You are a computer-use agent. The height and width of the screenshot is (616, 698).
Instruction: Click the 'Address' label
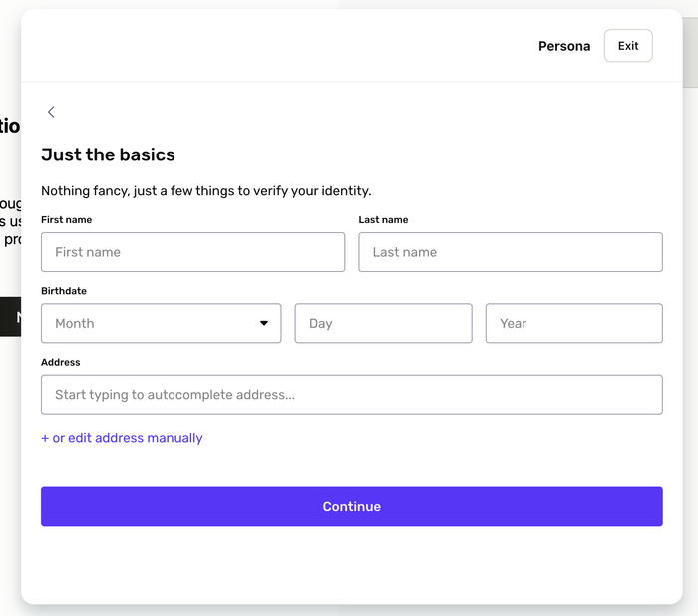[x=61, y=362]
